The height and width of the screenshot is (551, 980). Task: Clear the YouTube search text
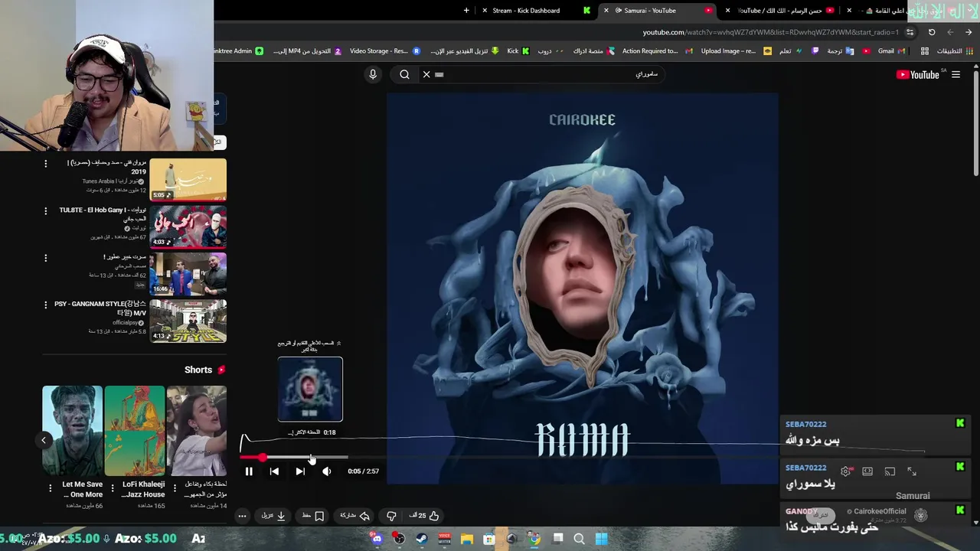pos(426,74)
